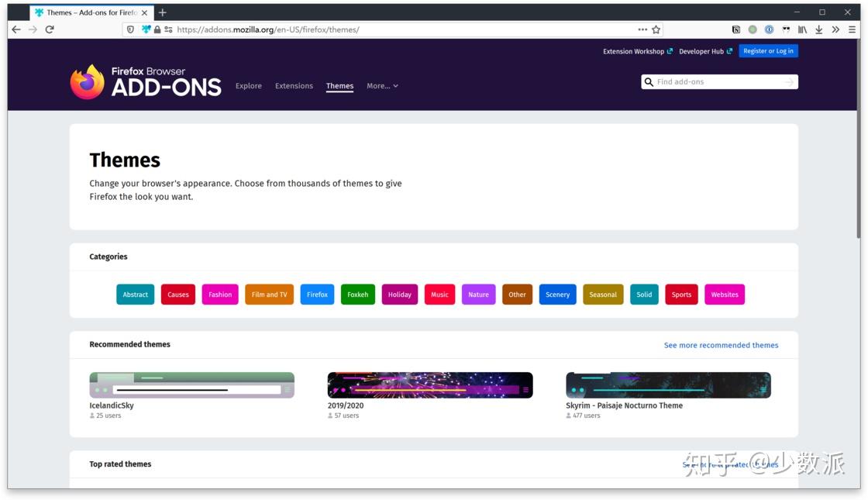Submit search with the arrow icon

point(790,82)
